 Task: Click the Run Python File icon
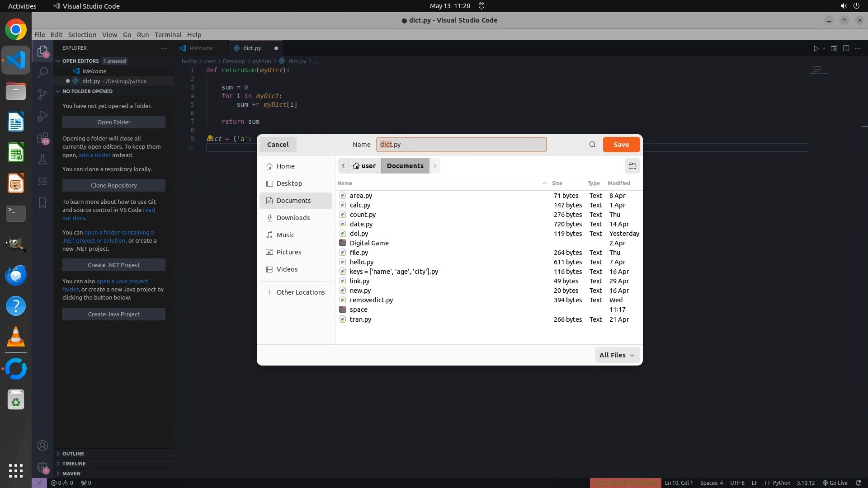816,48
